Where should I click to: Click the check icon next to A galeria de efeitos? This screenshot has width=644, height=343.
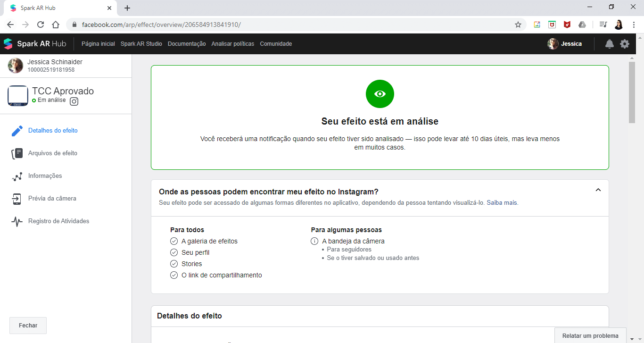pos(174,241)
